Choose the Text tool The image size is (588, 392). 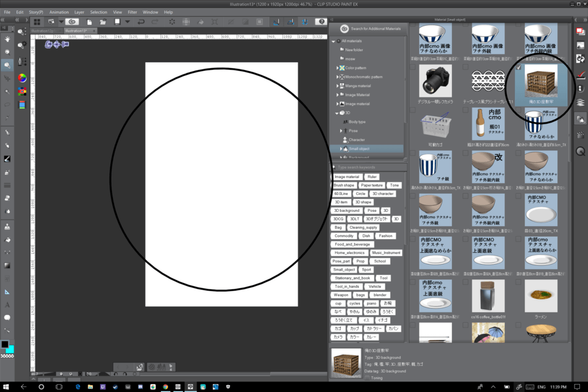click(x=7, y=304)
